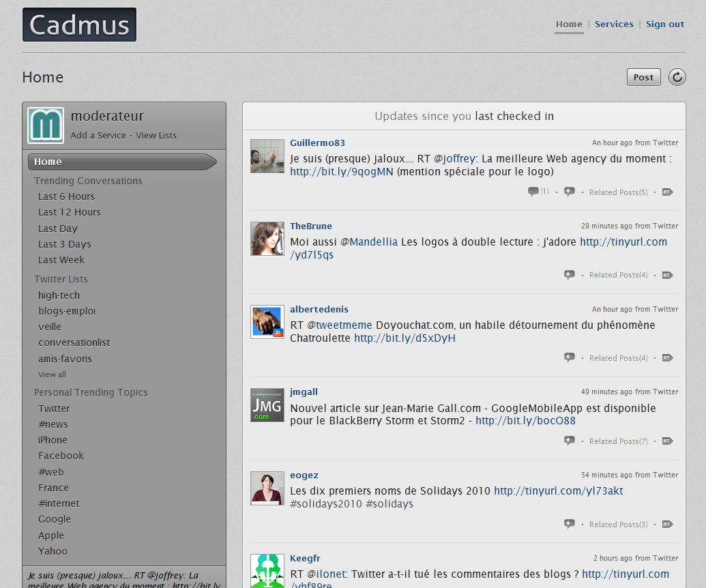
Task: Open jmgall's JMG avatar thumbnail
Action: click(267, 405)
